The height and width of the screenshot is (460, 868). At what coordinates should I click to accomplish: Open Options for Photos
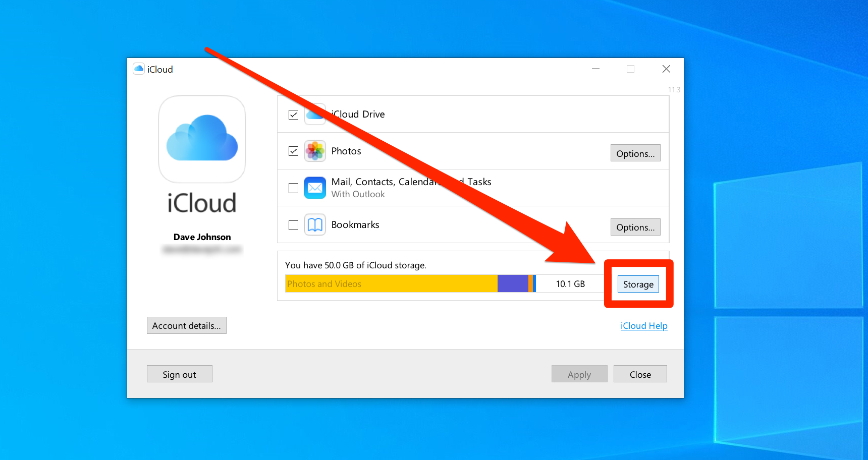635,153
